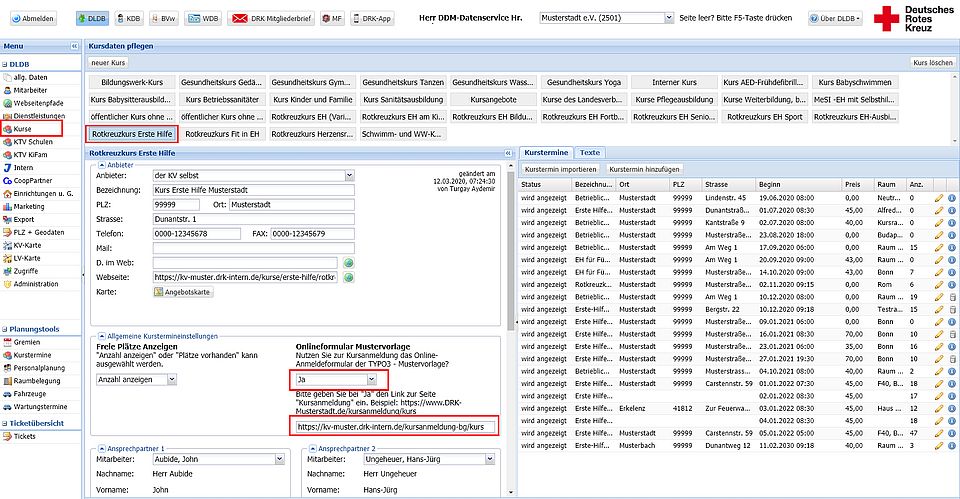Viewport: 960px width, 499px height.
Task: Select the Kurstermine tab
Action: click(x=547, y=152)
